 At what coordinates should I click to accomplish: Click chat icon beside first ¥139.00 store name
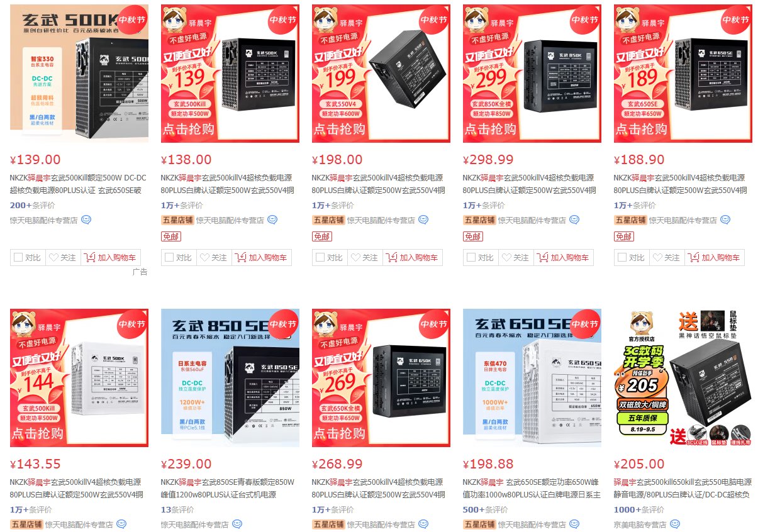(x=86, y=220)
